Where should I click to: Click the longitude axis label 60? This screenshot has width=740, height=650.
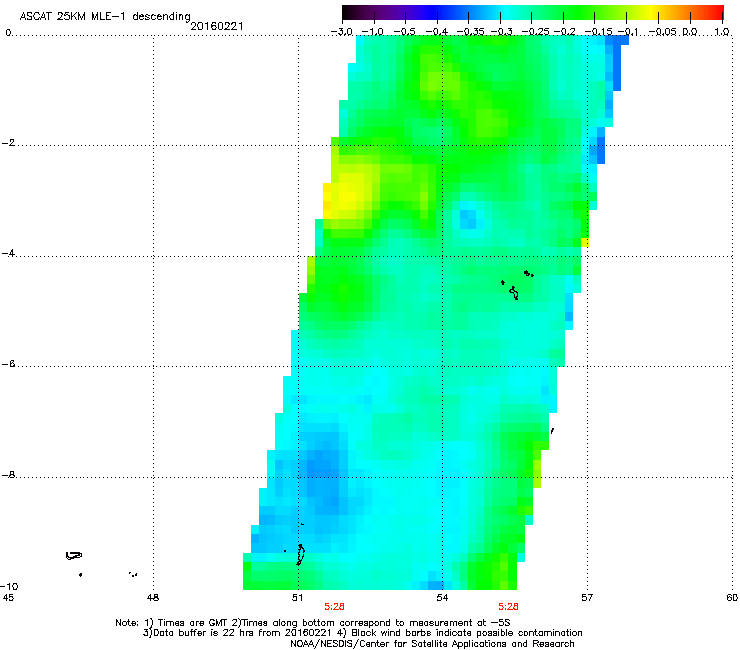tap(732, 598)
